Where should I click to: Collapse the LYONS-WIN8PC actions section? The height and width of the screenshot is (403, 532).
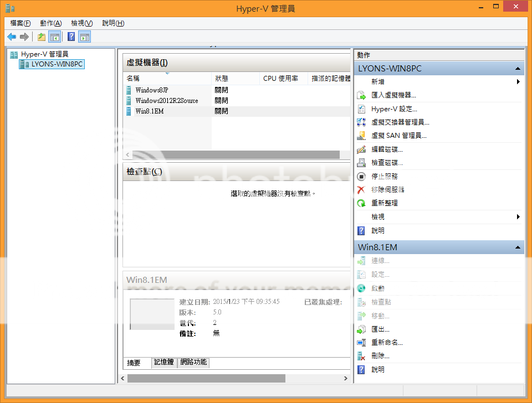point(518,69)
